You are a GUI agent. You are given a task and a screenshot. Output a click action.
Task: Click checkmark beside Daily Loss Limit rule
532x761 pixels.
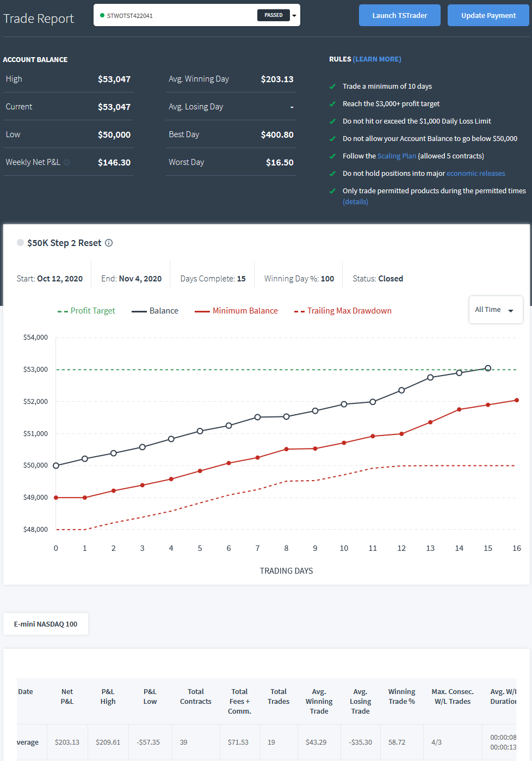click(332, 121)
